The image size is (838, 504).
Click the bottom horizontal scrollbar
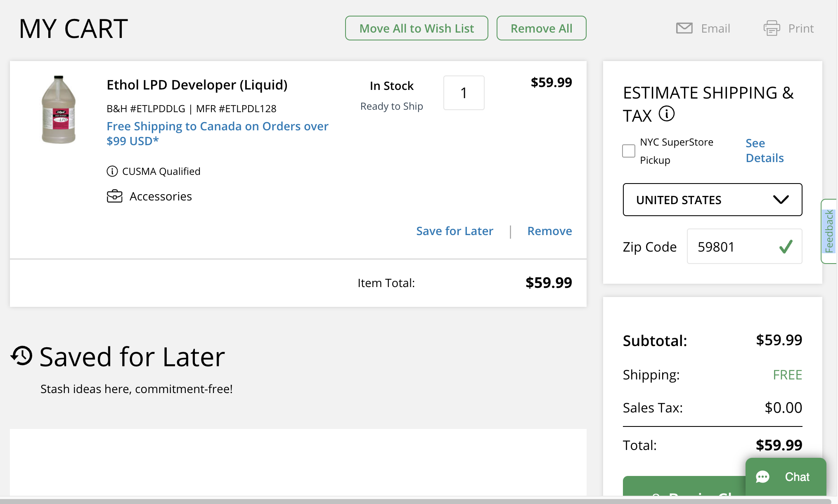[416, 501]
